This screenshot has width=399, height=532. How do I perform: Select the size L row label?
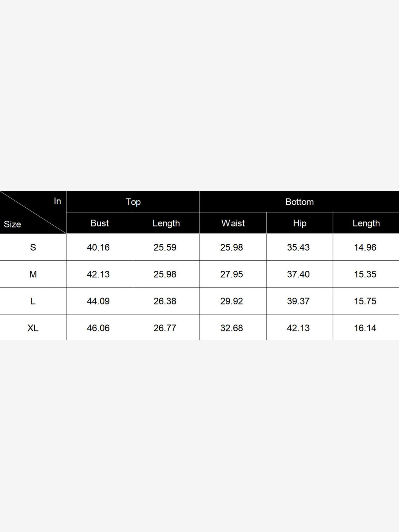click(33, 301)
